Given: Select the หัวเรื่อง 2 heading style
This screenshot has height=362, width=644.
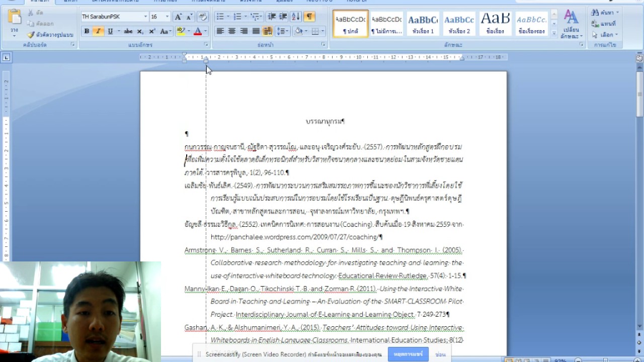Looking at the screenshot, I should 459,24.
